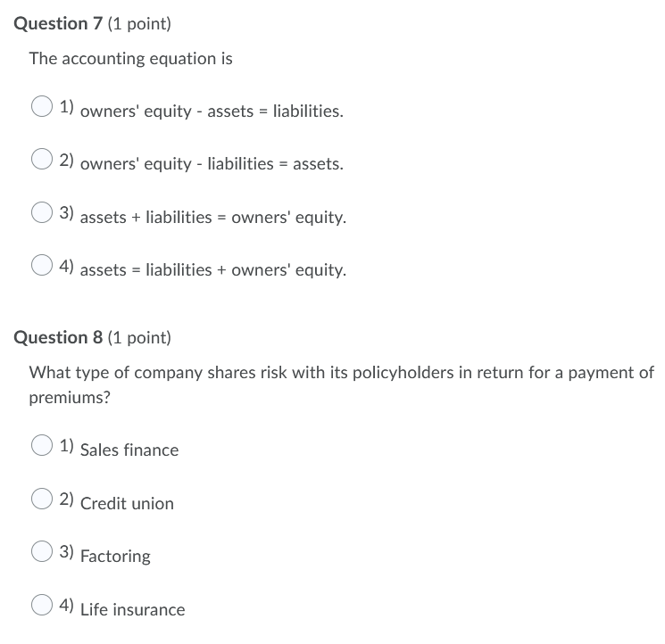Choose the Credit union radio button
Screen dimensions: 665x644
(42, 499)
